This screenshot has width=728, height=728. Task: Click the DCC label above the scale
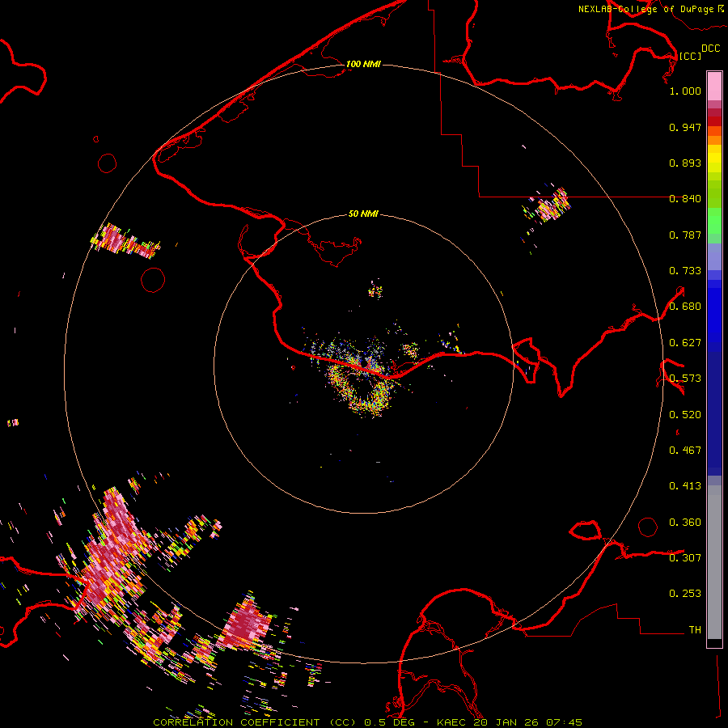tap(711, 49)
